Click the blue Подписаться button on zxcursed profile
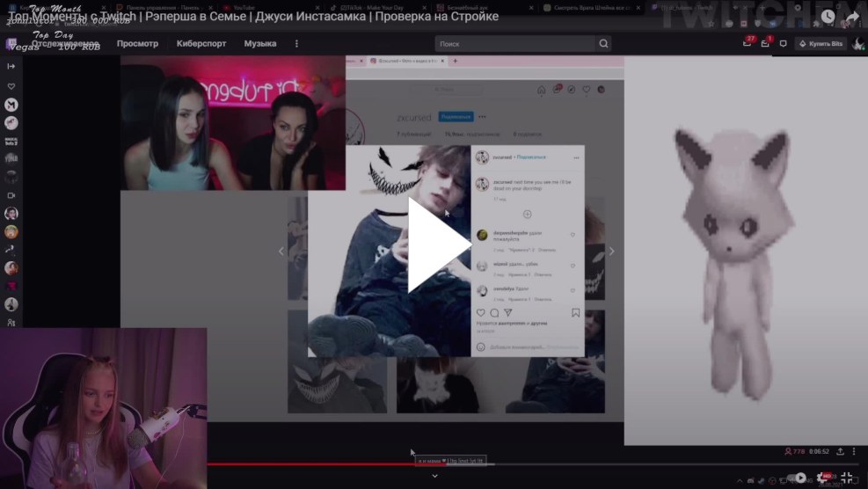Screen dimensions: 868x489 pyautogui.click(x=456, y=117)
